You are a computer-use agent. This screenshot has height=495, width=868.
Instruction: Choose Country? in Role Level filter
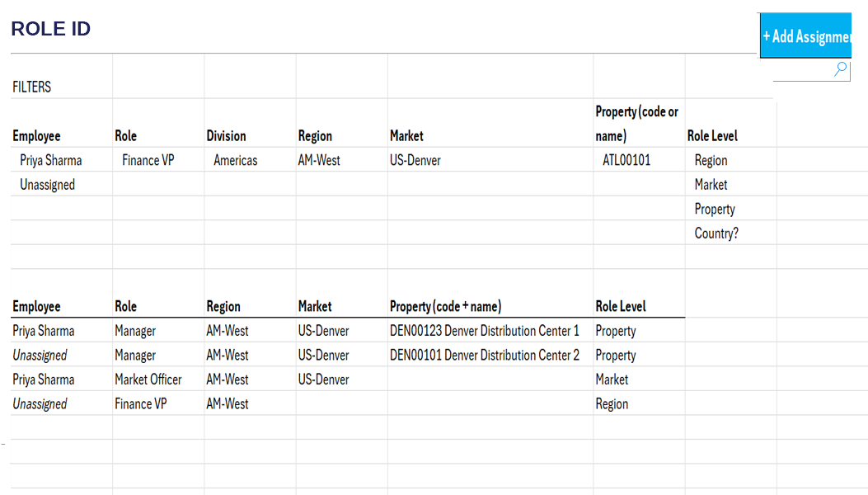[716, 233]
